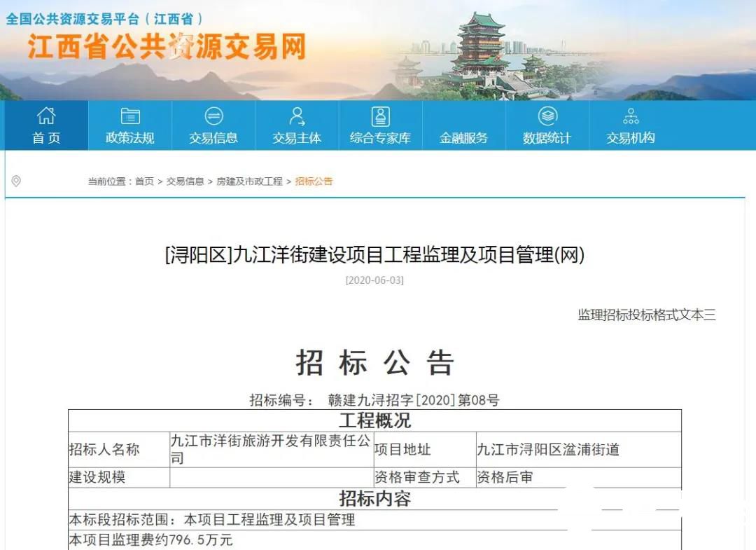This screenshot has height=550, width=756.
Task: Click the 资格后审 table cell
Action: 579,477
